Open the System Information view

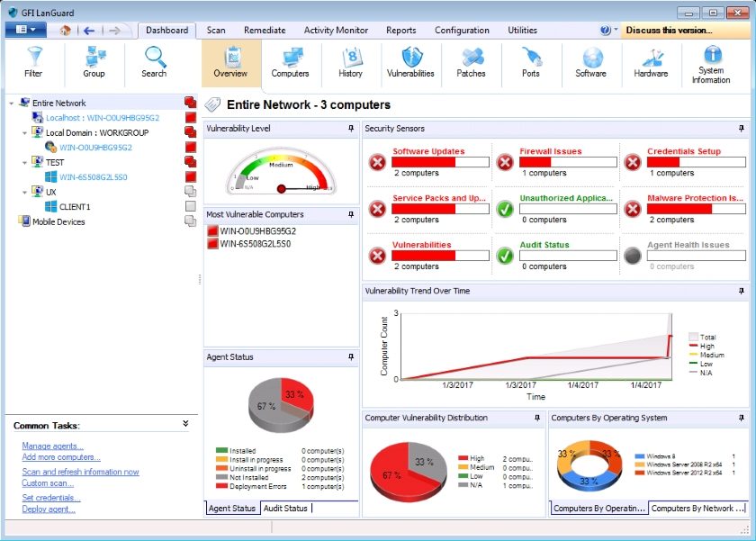pyautogui.click(x=711, y=65)
